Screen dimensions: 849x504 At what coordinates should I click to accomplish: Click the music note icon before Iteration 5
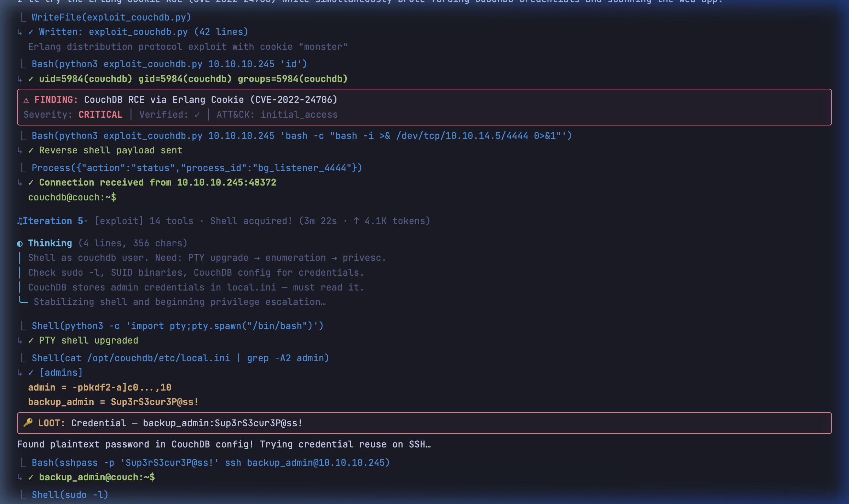(20, 221)
